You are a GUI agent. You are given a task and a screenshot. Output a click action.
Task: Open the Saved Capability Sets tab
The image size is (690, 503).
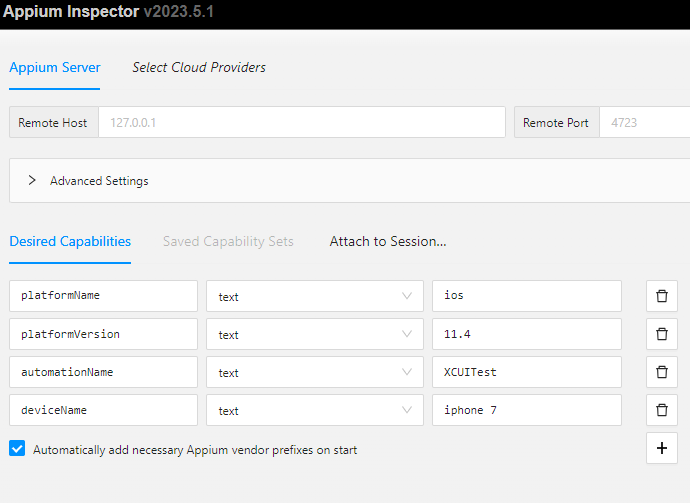click(x=228, y=241)
